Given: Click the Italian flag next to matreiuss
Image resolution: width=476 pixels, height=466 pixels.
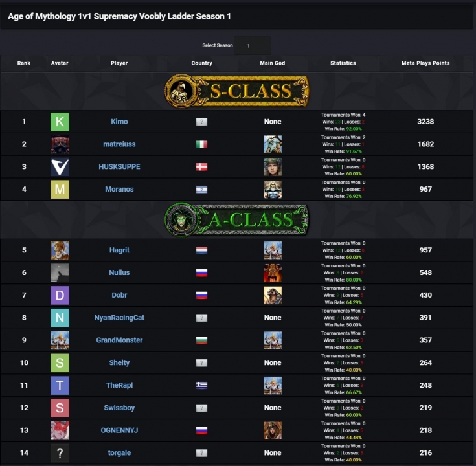Looking at the screenshot, I should 201,144.
